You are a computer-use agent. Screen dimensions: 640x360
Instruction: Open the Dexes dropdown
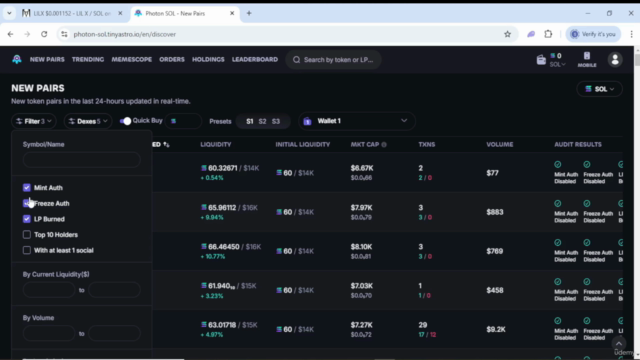(x=88, y=121)
